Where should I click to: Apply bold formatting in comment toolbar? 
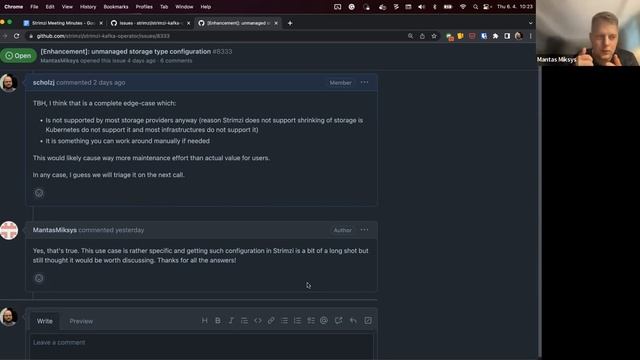218,321
